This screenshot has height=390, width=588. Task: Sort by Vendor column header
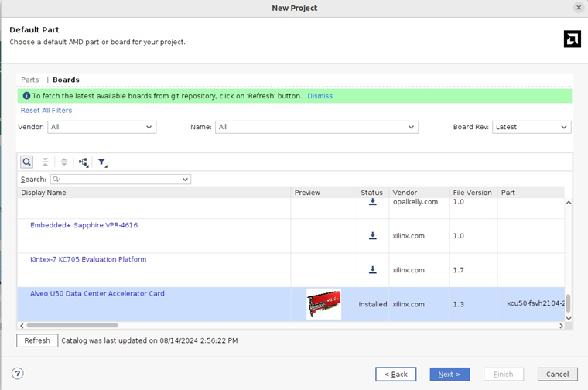(419, 193)
